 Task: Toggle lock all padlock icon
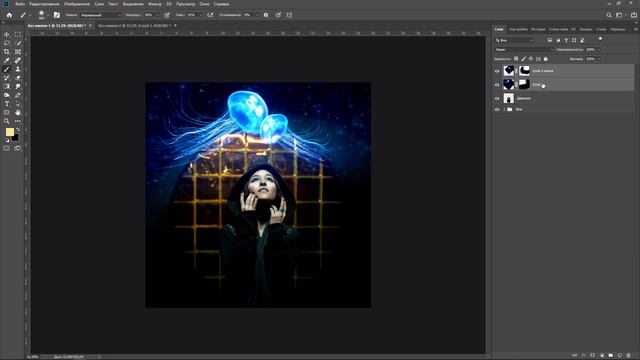pos(546,59)
